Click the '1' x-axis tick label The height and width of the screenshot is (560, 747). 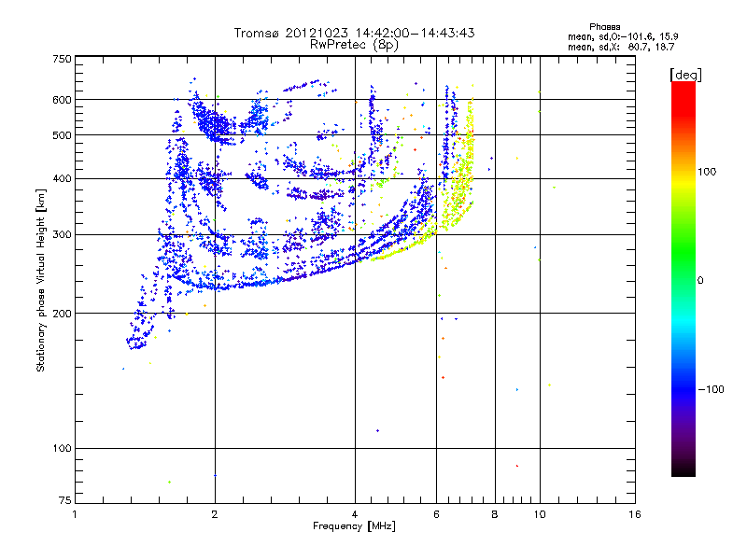(x=75, y=514)
